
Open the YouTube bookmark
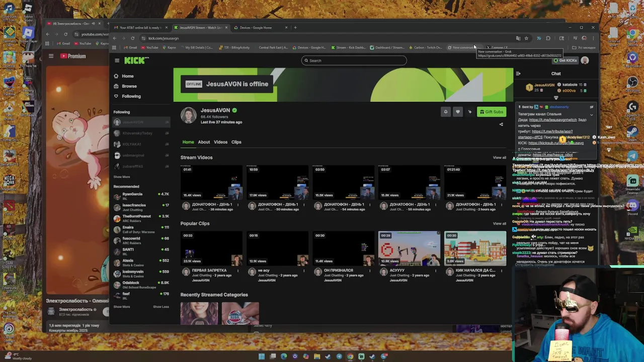pos(149,48)
